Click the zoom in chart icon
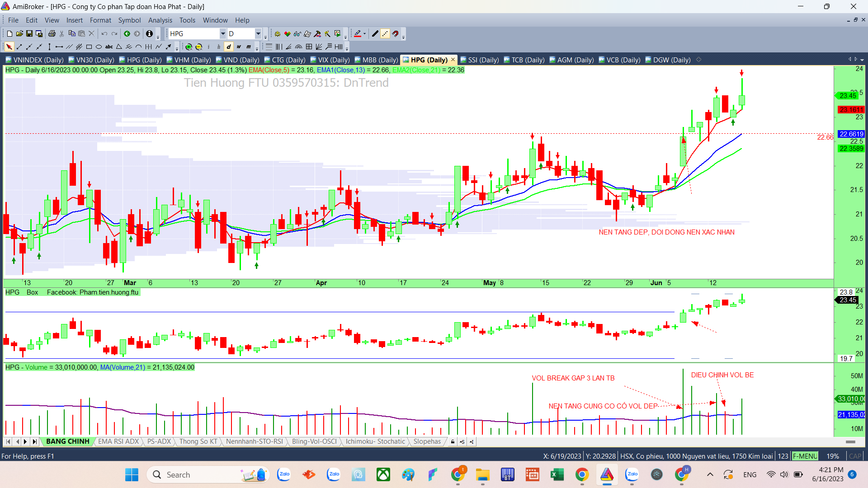 [x=189, y=47]
